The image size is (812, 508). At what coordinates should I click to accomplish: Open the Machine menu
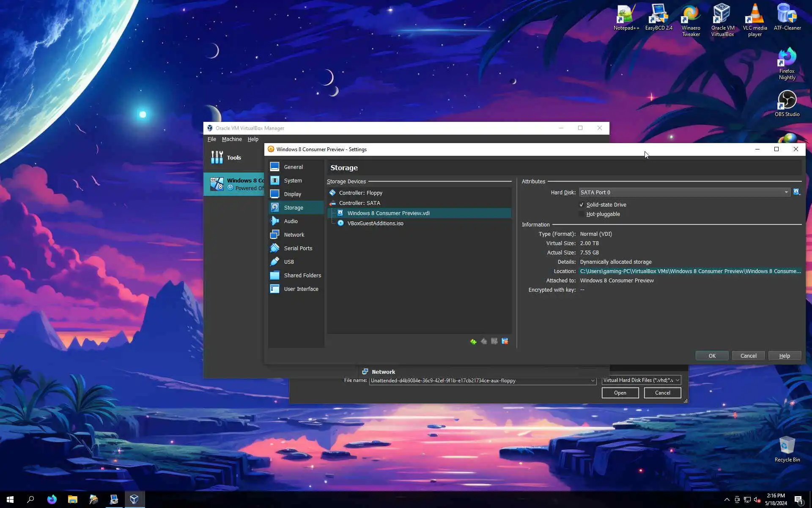point(231,139)
